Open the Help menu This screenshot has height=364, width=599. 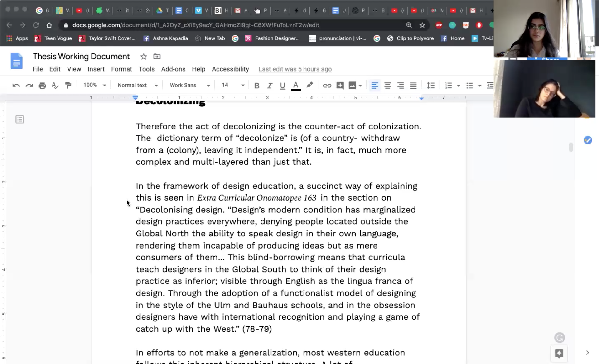point(199,69)
